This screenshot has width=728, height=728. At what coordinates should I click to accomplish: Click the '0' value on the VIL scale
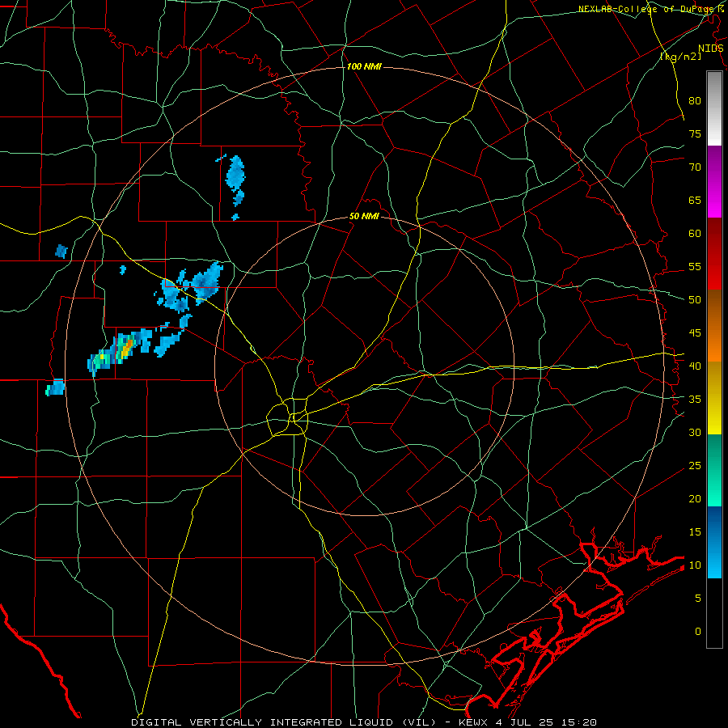(698, 632)
